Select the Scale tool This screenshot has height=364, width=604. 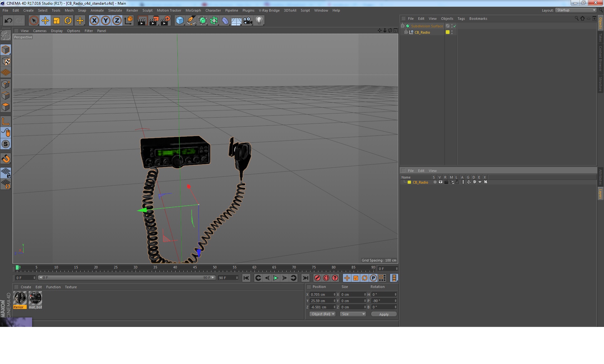57,21
